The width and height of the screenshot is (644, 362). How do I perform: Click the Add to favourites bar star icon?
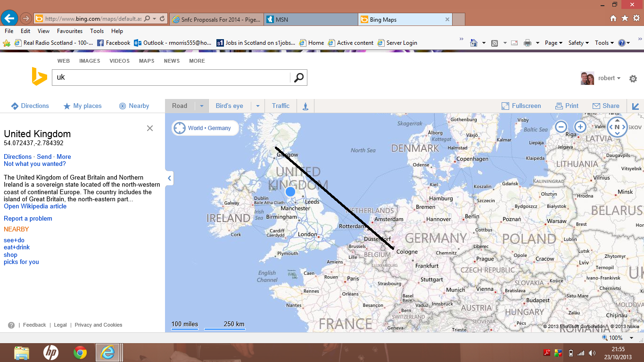click(x=7, y=43)
